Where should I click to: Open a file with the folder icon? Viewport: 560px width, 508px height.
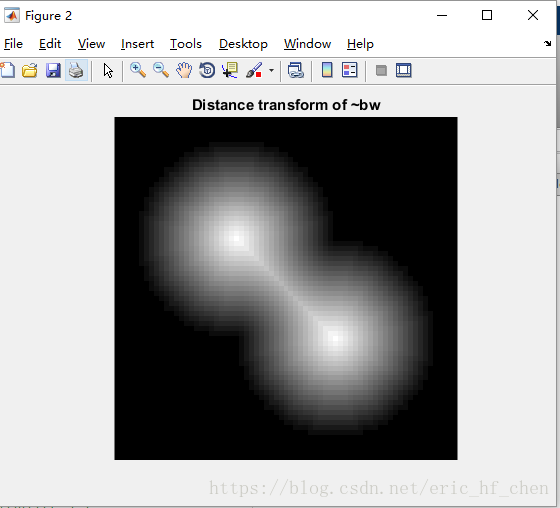30,70
